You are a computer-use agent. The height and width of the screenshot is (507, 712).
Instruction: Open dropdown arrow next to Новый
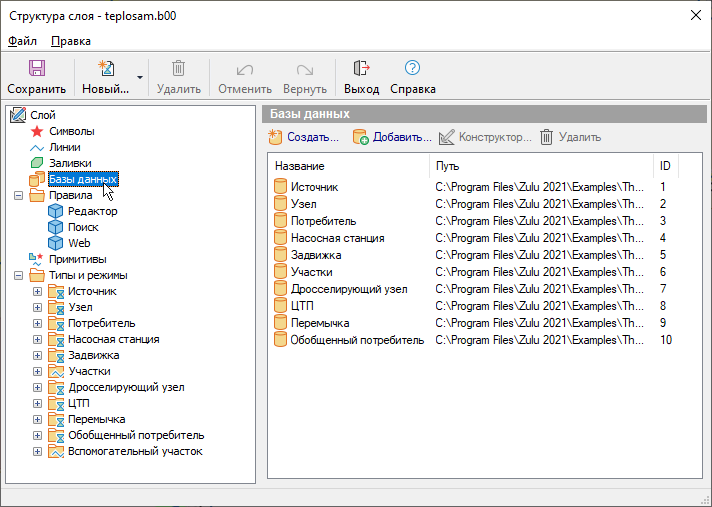tap(140, 77)
